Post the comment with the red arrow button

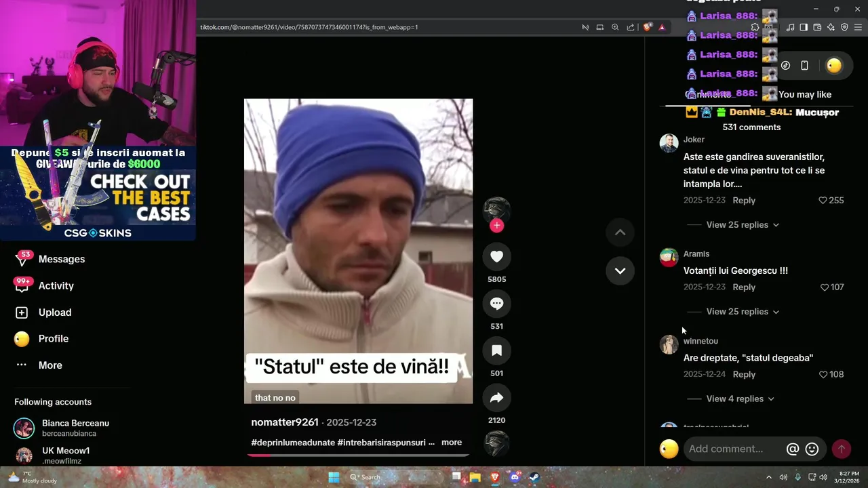[x=841, y=449]
